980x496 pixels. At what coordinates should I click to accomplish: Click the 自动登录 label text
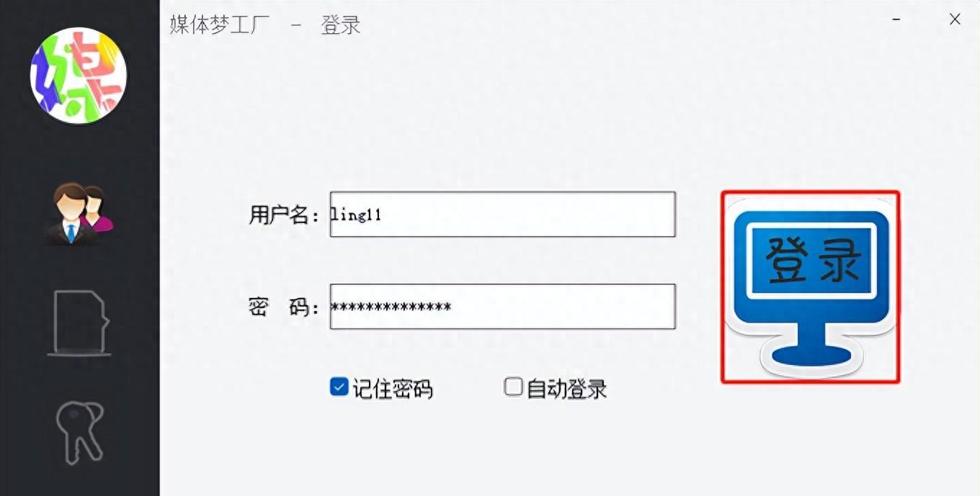(567, 389)
